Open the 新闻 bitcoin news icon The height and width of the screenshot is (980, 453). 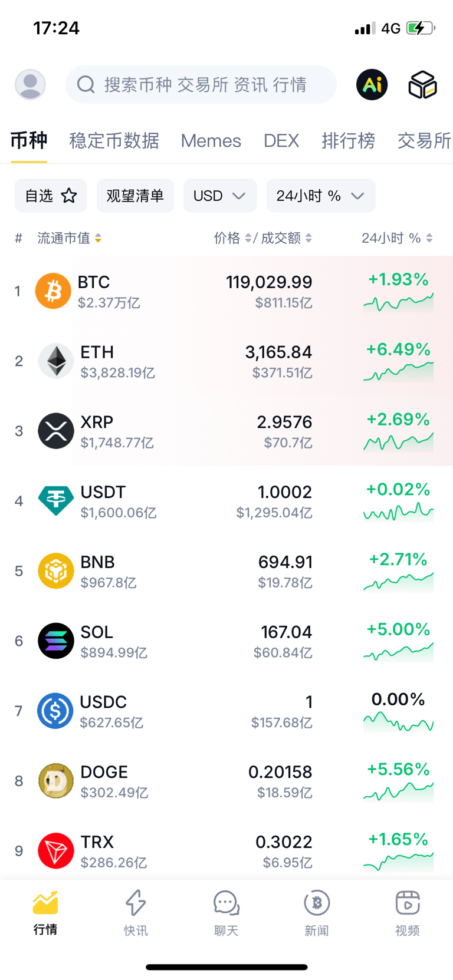click(x=317, y=902)
